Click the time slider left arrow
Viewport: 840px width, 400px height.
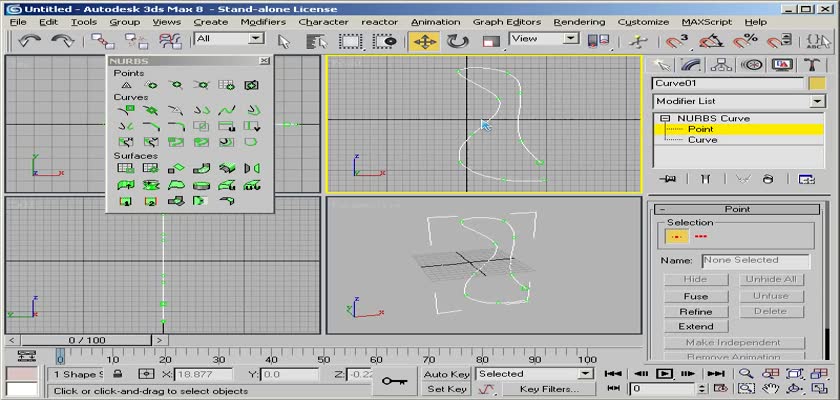coord(12,340)
